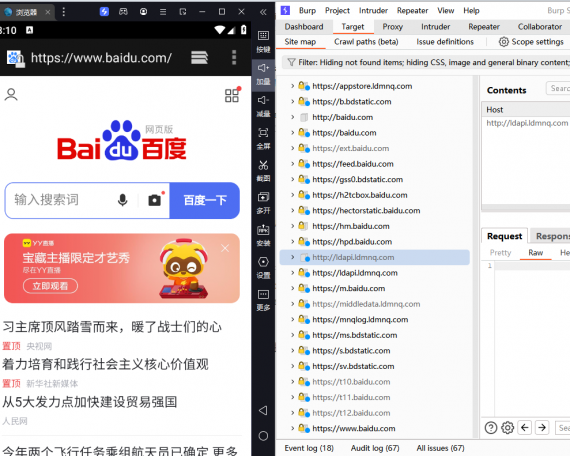Open the Event log (18) link

pyautogui.click(x=309, y=448)
